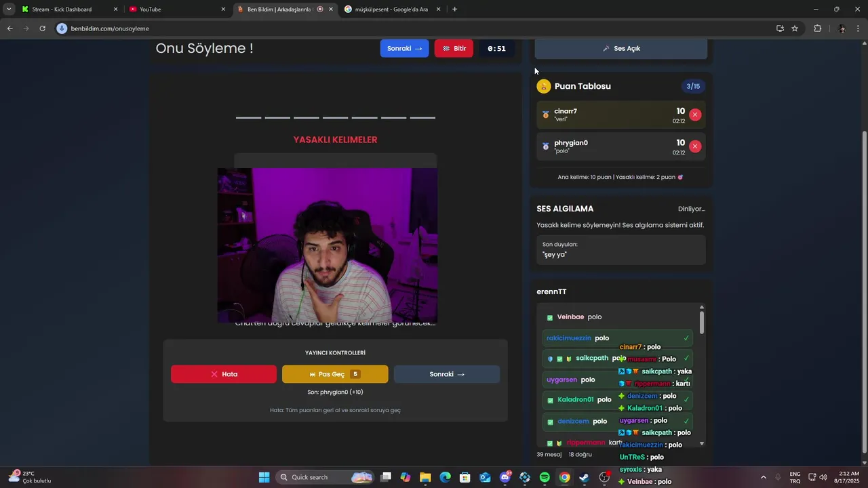Image resolution: width=868 pixels, height=488 pixels.
Task: Click the microphone site-info icon in address bar
Action: (62, 28)
